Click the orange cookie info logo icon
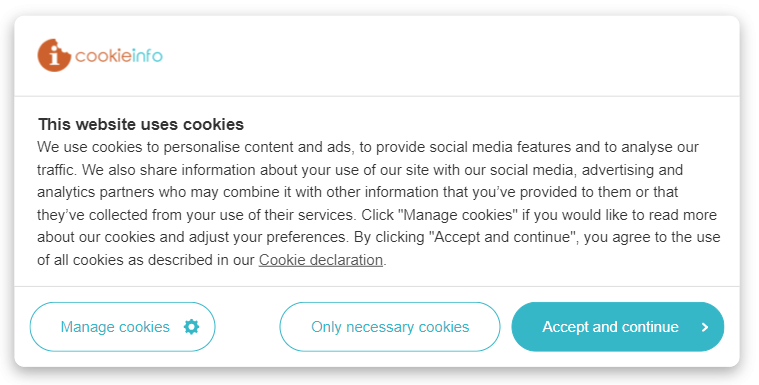759x385 pixels. [x=54, y=55]
